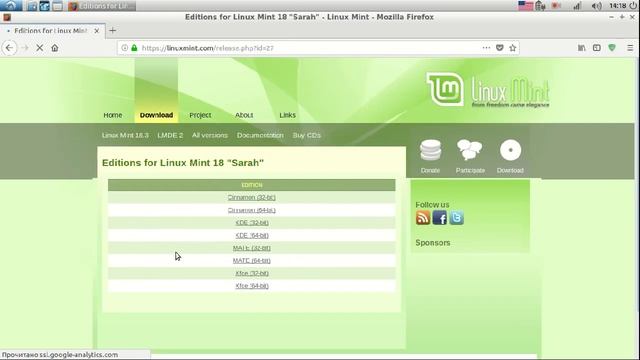This screenshot has height=360, width=640.
Task: Open the system applications menu
Action: click(x=11, y=6)
